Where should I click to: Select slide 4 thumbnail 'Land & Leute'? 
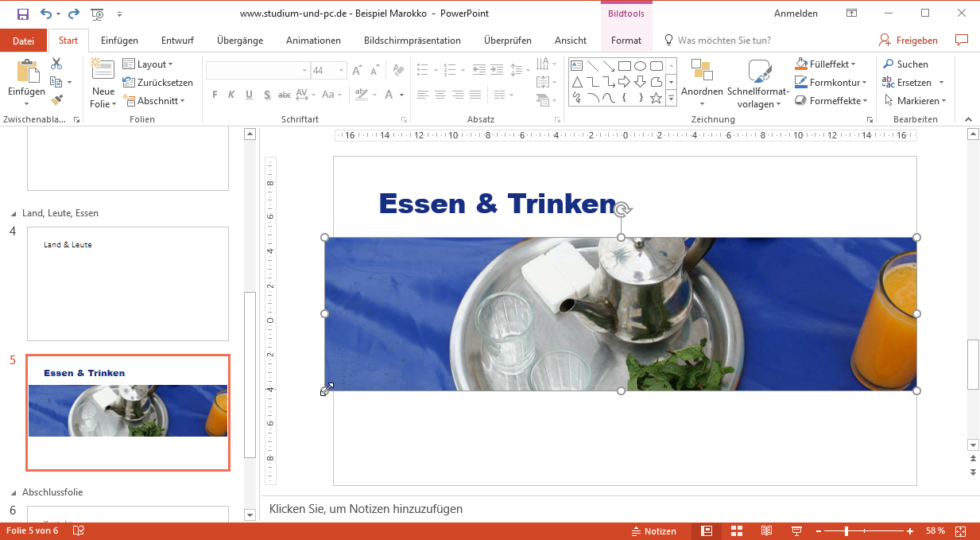[x=128, y=284]
